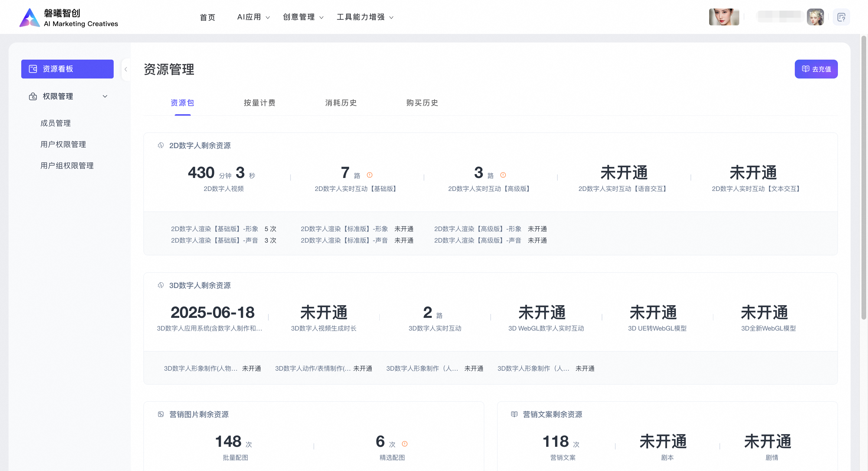Click the 3D数字人剩余资源 section icon
Viewport: 868px width, 471px height.
(x=161, y=285)
